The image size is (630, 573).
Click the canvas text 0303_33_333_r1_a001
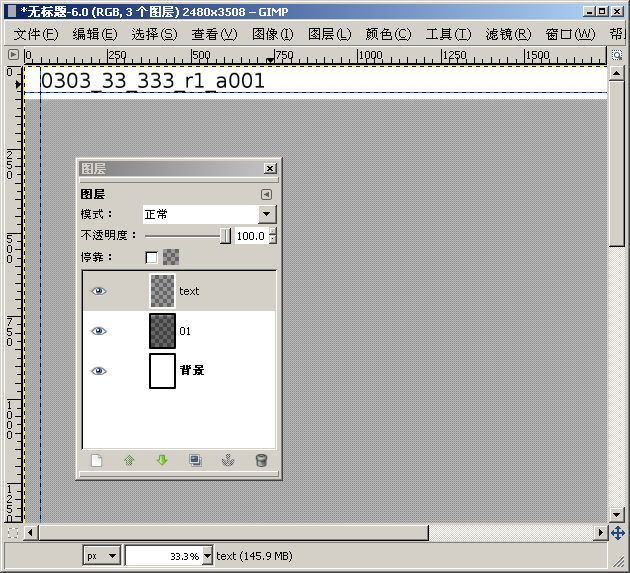pyautogui.click(x=153, y=80)
